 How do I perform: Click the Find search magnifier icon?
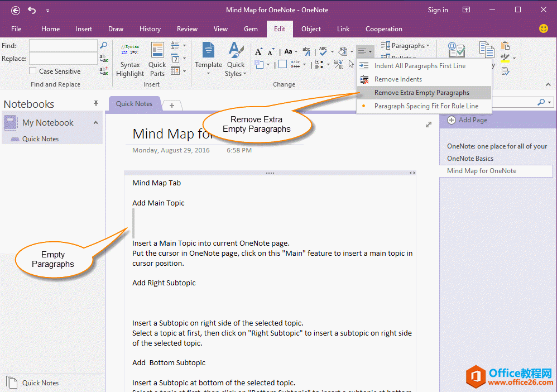click(104, 45)
